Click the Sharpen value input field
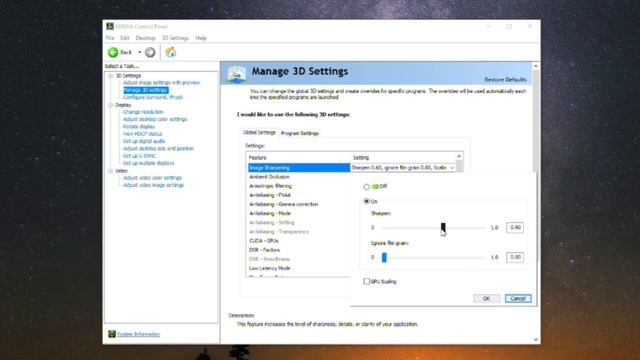Image resolution: width=640 pixels, height=360 pixels. click(x=515, y=227)
